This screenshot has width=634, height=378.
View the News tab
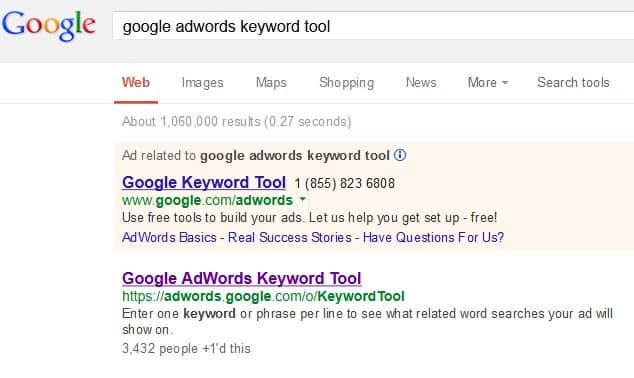(x=421, y=82)
